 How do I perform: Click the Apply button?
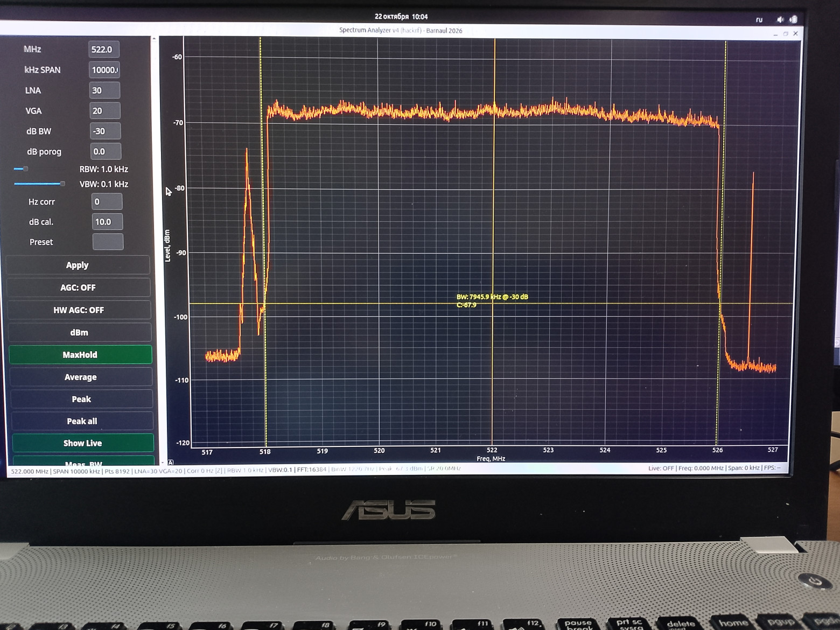(78, 265)
